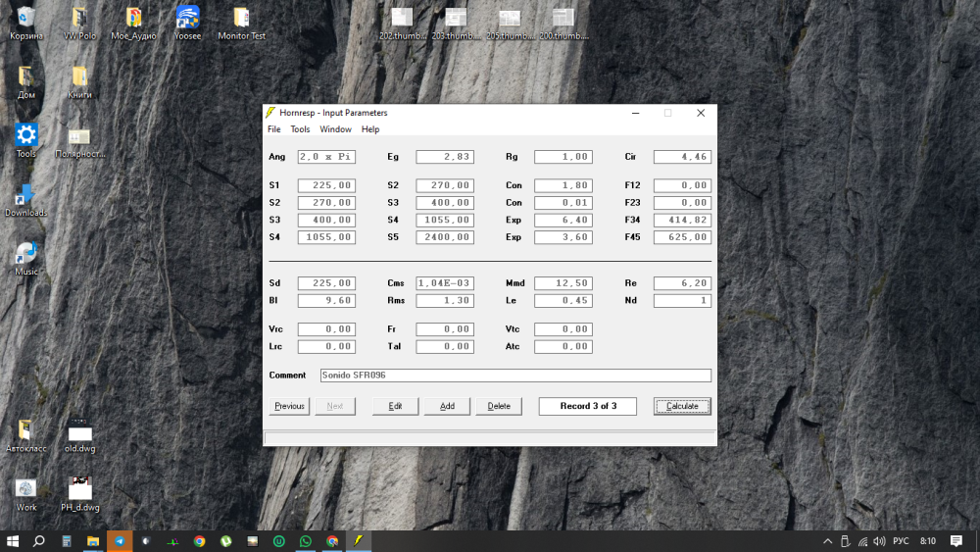The width and height of the screenshot is (980, 552).
Task: Click the Delete record button
Action: [x=499, y=406]
